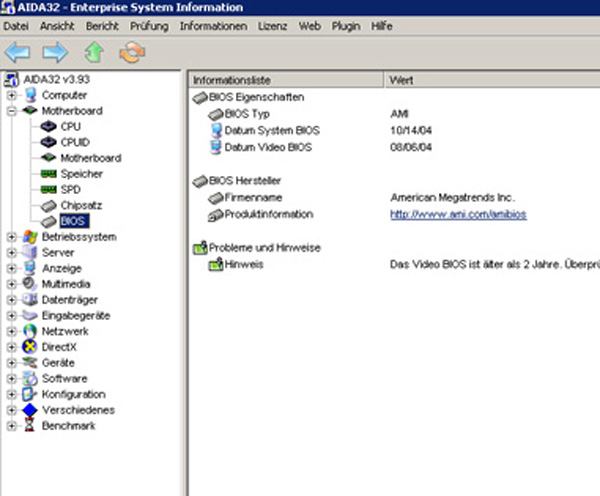Go back with the left arrow
The width and height of the screenshot is (600, 496).
(18, 52)
